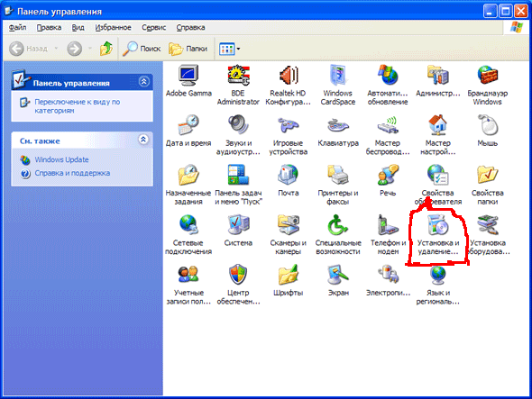The image size is (532, 399).
Task: Open Назначенные задания icon
Action: click(x=188, y=176)
